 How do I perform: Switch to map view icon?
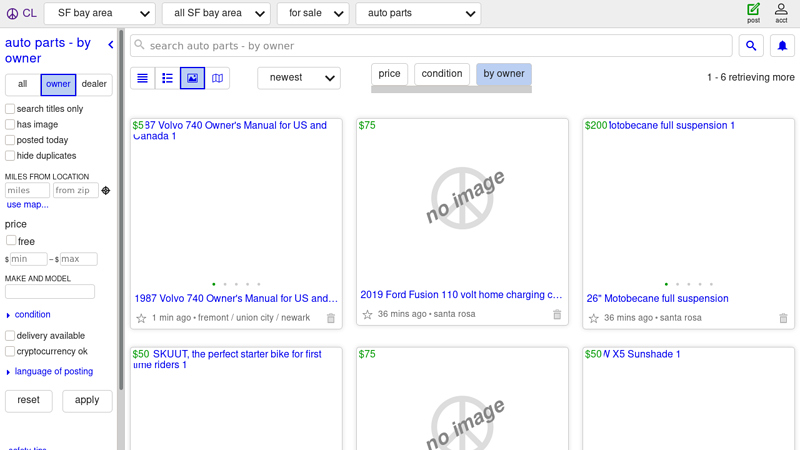click(x=217, y=78)
